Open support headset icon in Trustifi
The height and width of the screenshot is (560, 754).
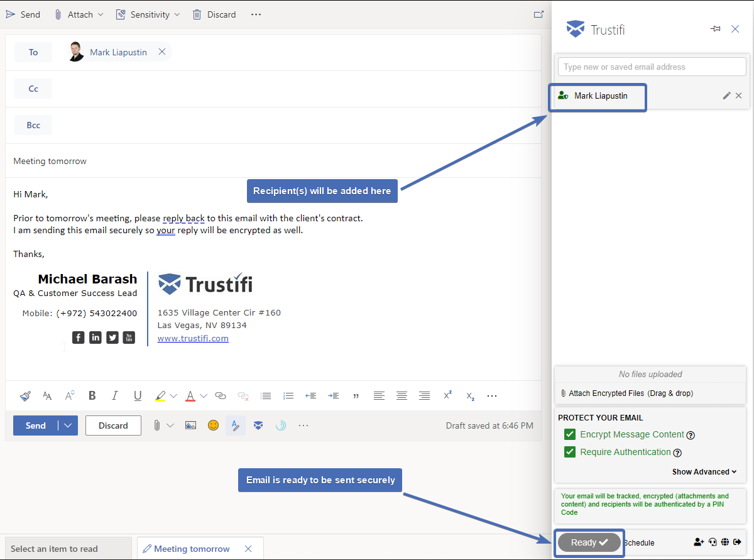tap(713, 542)
